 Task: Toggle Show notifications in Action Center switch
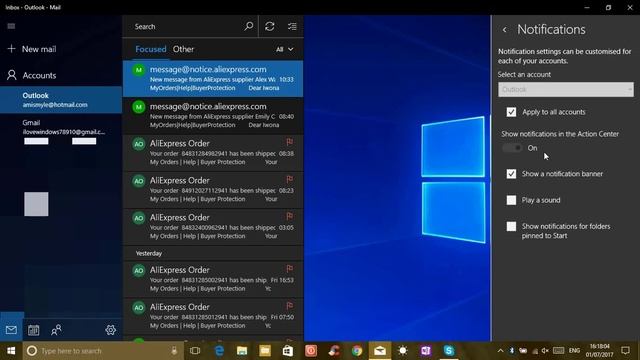click(x=512, y=148)
